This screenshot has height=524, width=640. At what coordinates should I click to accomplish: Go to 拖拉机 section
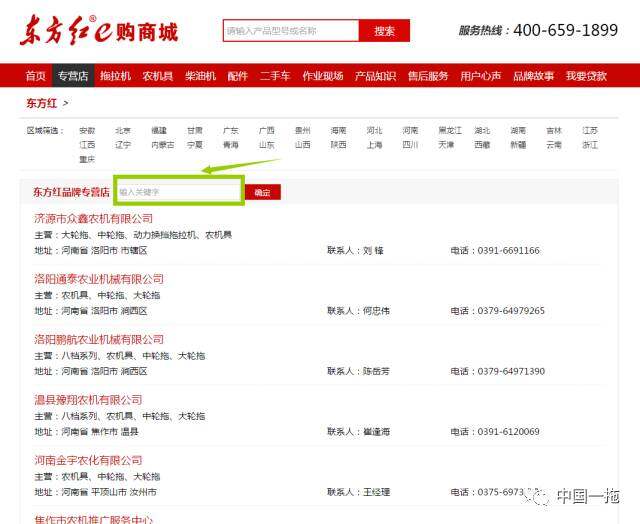point(116,76)
